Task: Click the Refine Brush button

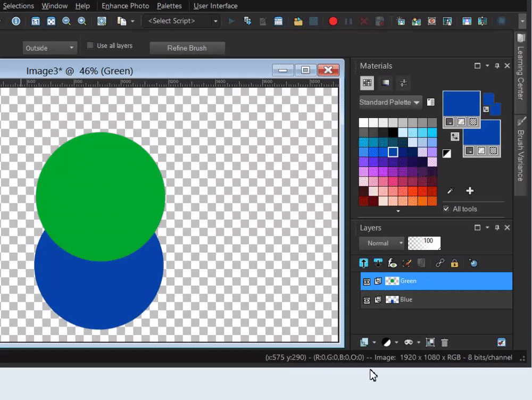Action: 187,48
